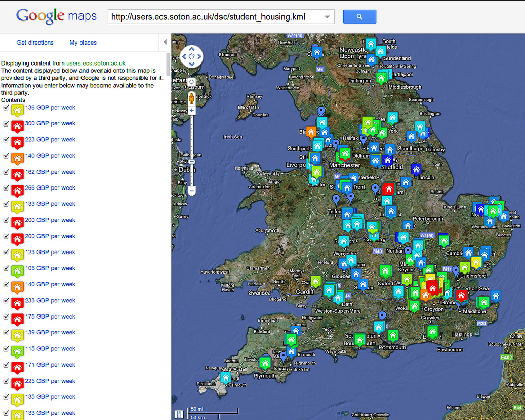
Task: Select the green house marker near Brighton
Action: click(x=432, y=332)
